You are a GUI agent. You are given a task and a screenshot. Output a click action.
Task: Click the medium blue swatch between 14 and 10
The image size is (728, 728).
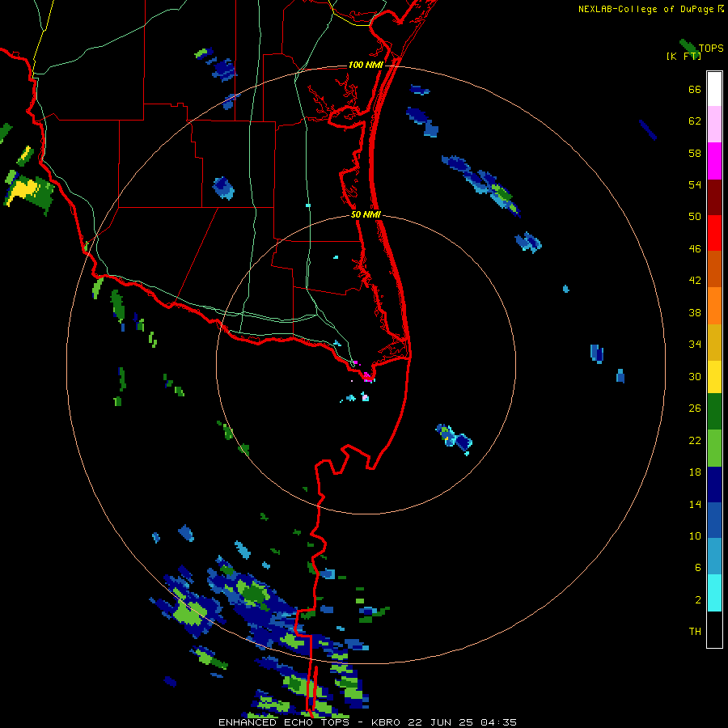(714, 520)
